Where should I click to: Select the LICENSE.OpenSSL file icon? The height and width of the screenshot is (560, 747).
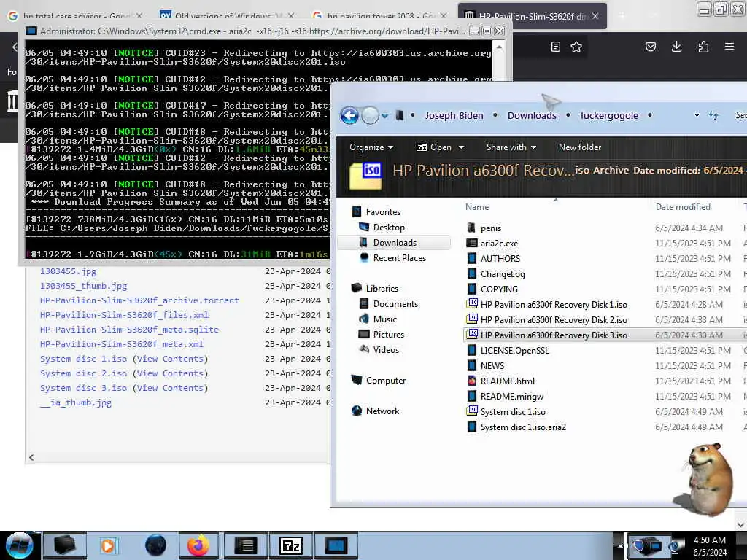pos(472,351)
